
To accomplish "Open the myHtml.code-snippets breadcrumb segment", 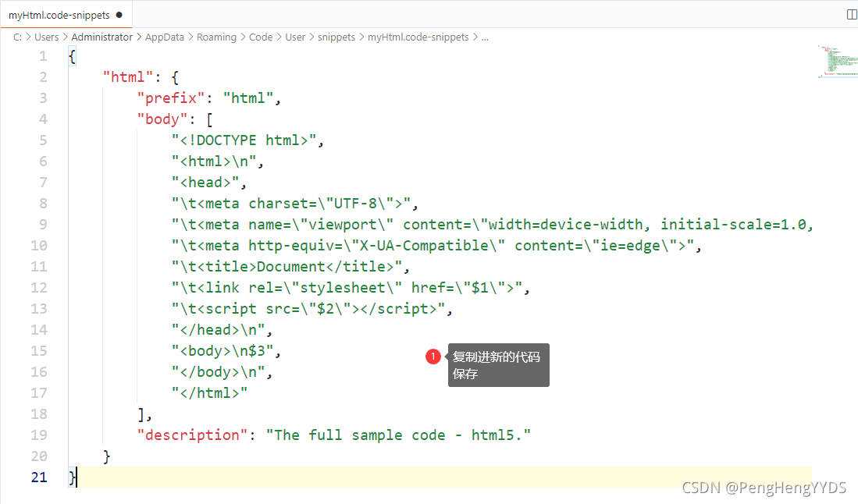I will (418, 37).
